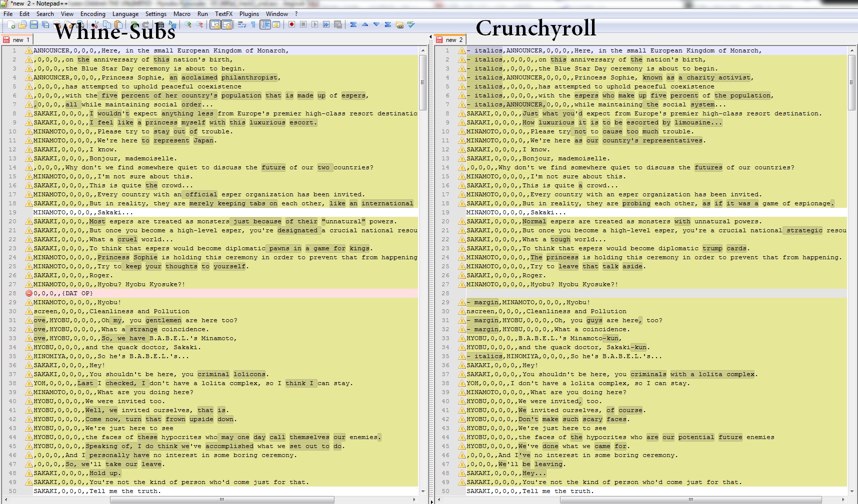Screen dimensions: 858x504
Task: Open the Macro menu
Action: coord(182,14)
